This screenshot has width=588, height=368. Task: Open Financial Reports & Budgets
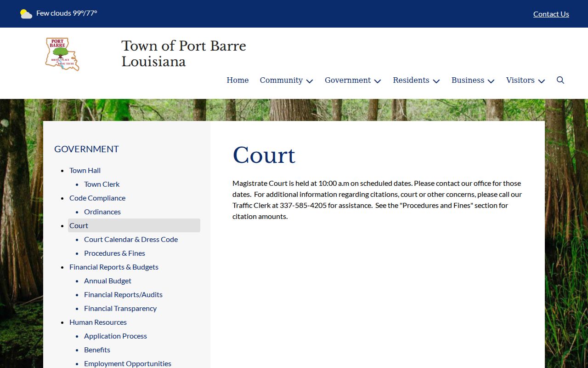pyautogui.click(x=114, y=267)
